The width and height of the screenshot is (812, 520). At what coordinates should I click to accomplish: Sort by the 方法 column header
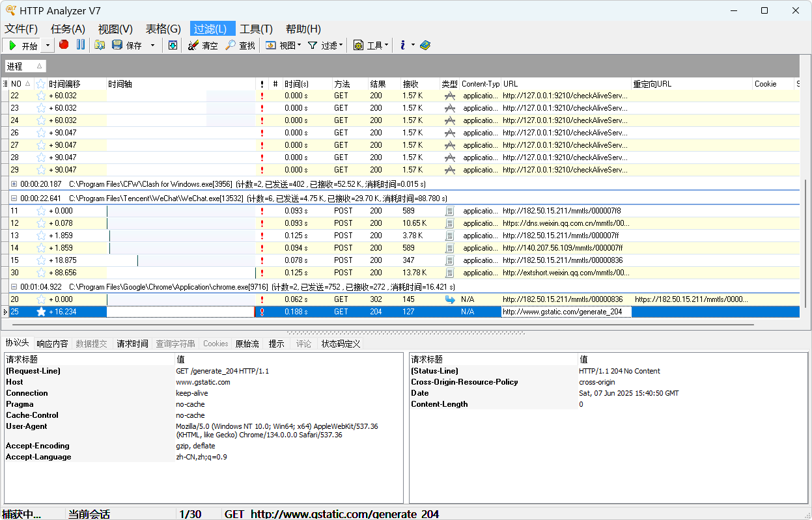click(x=350, y=84)
